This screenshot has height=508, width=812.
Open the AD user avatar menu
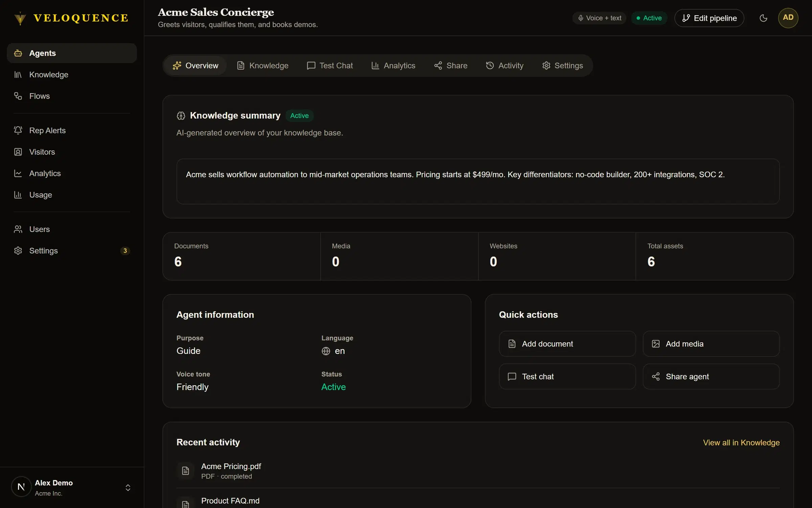[x=788, y=18]
